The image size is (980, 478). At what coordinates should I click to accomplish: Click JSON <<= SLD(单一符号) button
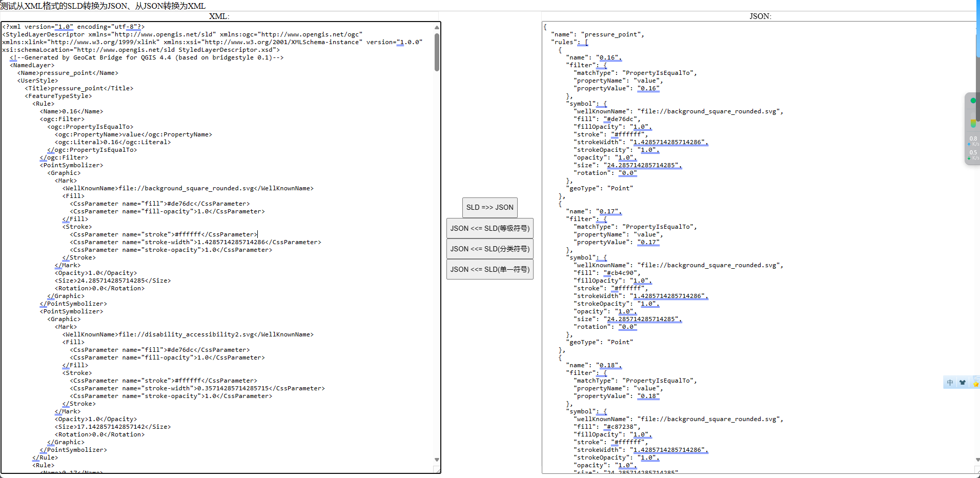pos(489,269)
